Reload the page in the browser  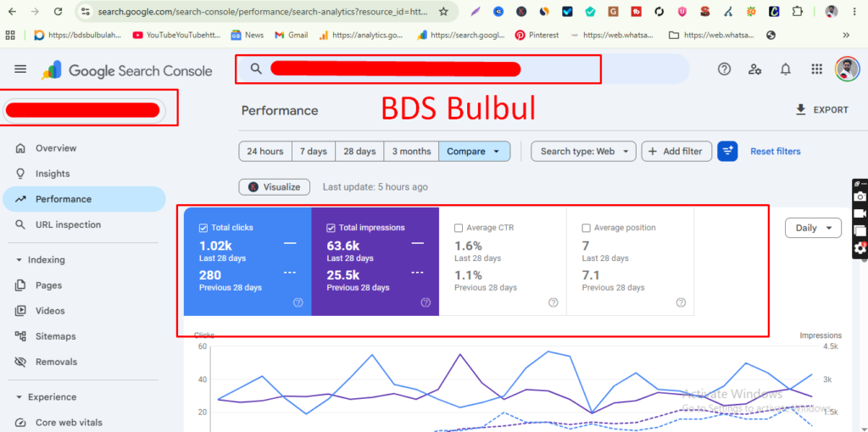(57, 11)
